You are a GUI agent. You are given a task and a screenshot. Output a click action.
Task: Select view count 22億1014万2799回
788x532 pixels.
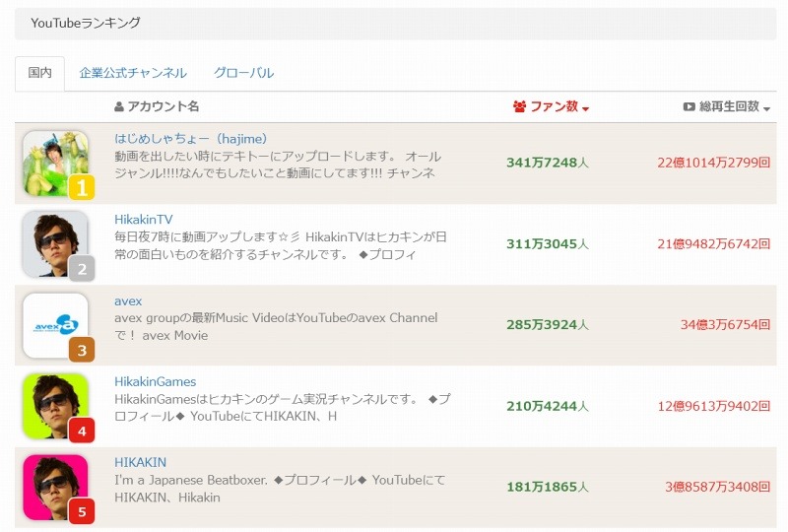coord(713,163)
